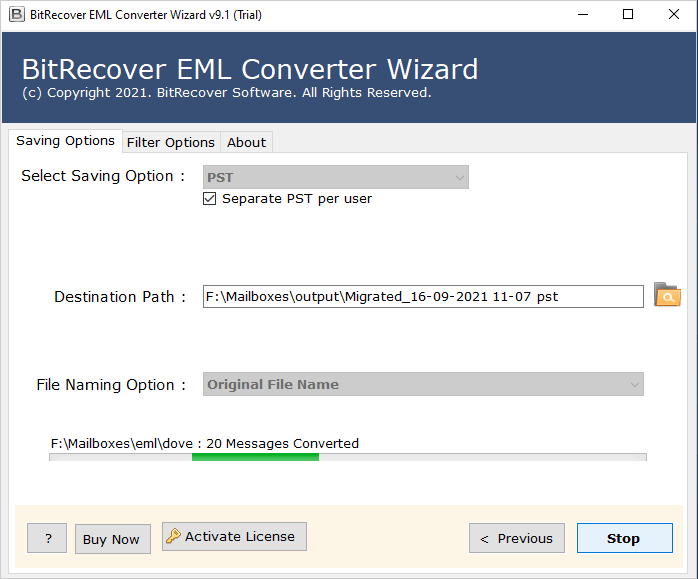Click the copyright 2021 BitRecover Software text

click(227, 93)
